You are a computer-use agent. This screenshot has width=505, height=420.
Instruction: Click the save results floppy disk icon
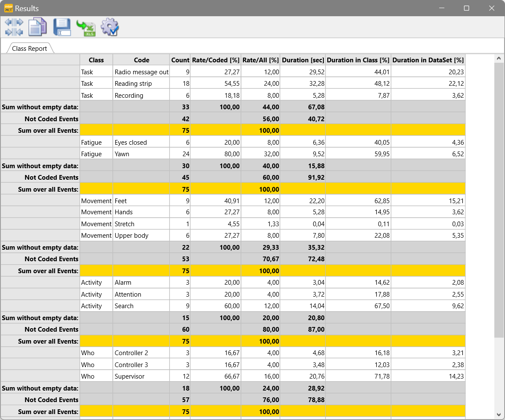[x=62, y=27]
